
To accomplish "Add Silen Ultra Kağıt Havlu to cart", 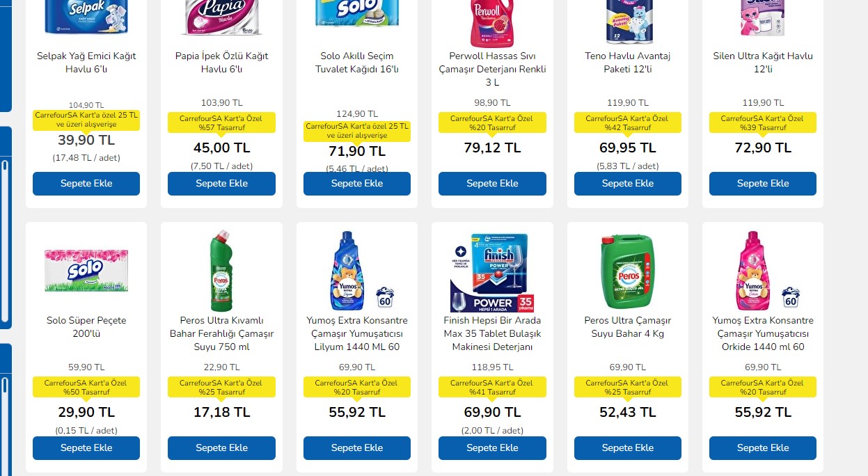I will coord(762,184).
